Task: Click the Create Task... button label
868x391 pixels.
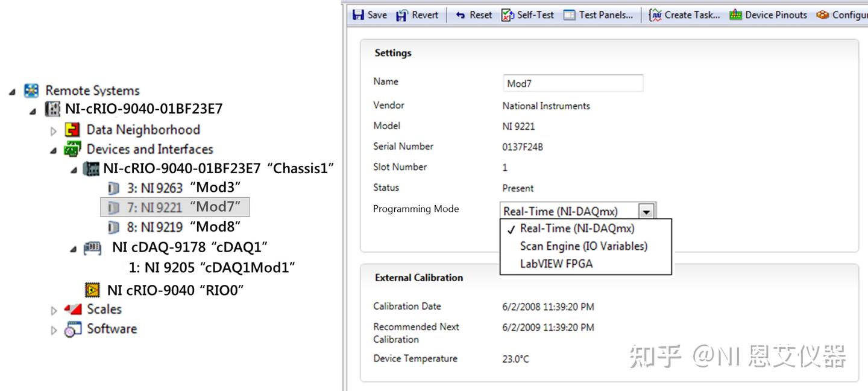Action: 693,15
